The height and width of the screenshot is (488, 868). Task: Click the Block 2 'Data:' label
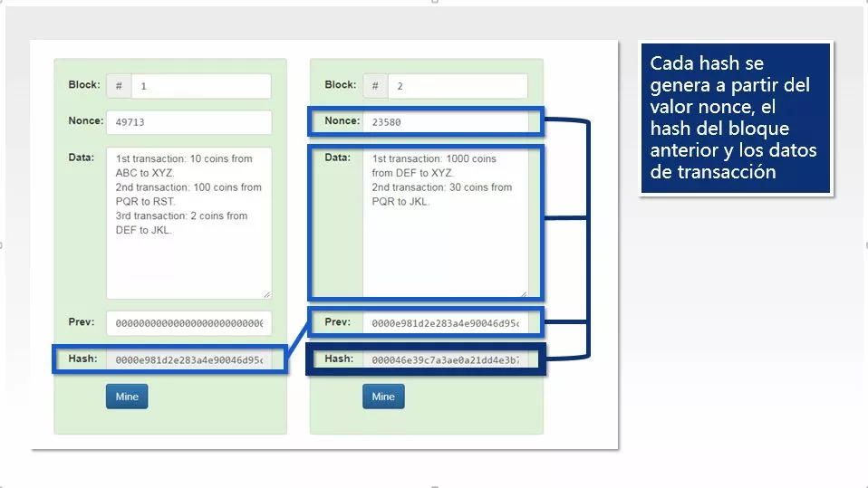click(338, 158)
